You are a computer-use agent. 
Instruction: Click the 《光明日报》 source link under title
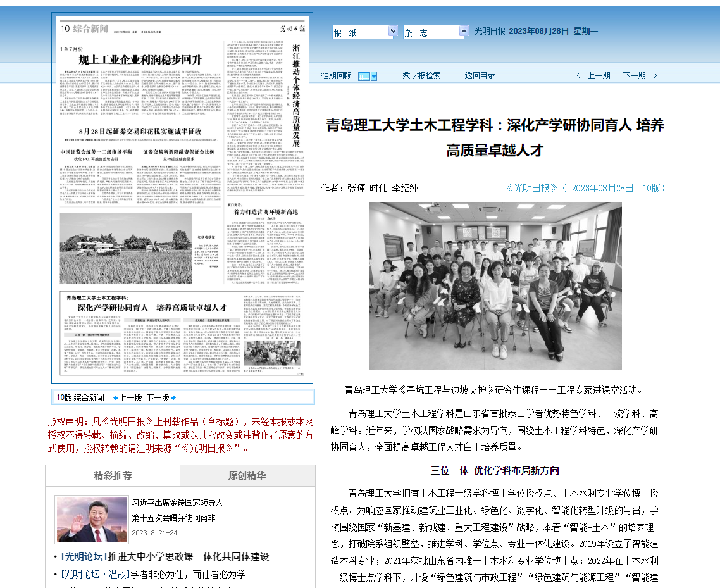[x=532, y=188]
